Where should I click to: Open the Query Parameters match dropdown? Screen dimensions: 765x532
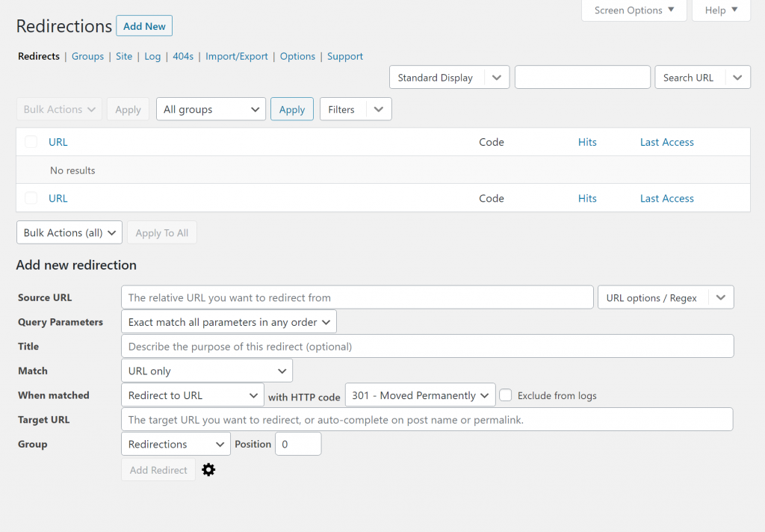(229, 322)
